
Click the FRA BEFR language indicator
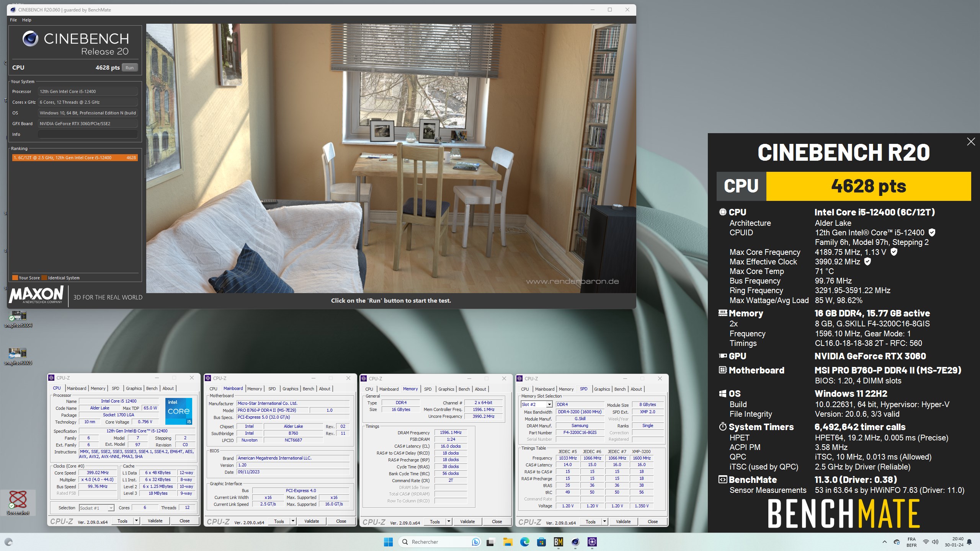pyautogui.click(x=912, y=542)
